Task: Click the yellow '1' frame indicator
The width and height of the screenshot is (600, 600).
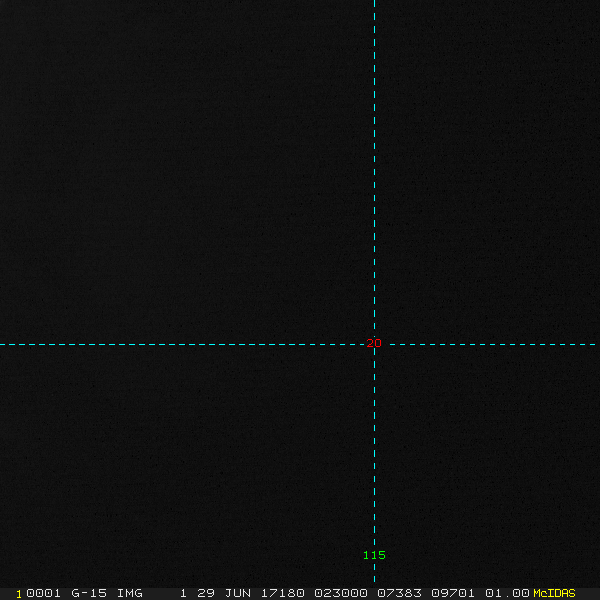Action: [x=19, y=594]
